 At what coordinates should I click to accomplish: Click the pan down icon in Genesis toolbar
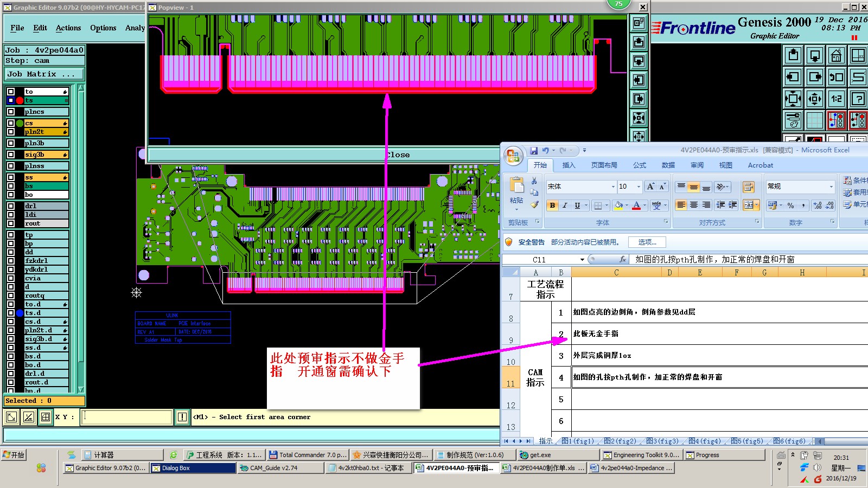pos(814,55)
